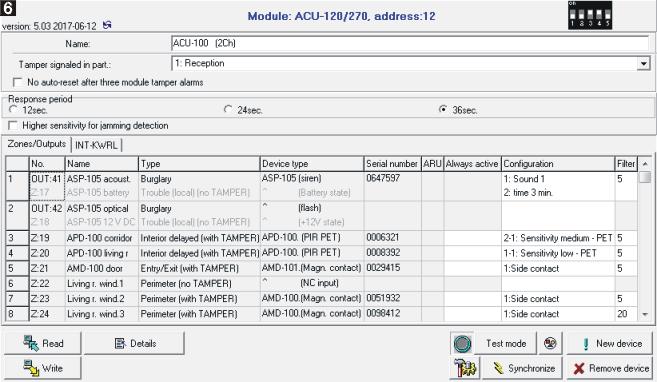
Task: Click the refresh icon beside version text
Action: (107, 25)
